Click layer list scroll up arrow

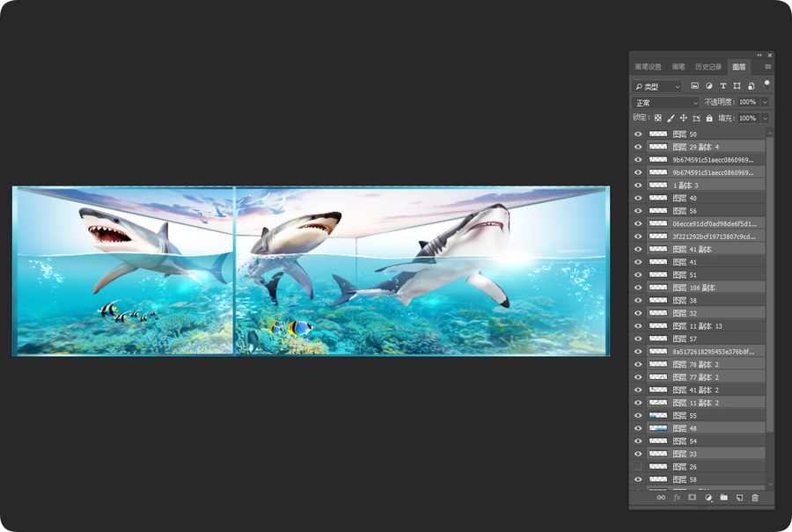[x=770, y=134]
